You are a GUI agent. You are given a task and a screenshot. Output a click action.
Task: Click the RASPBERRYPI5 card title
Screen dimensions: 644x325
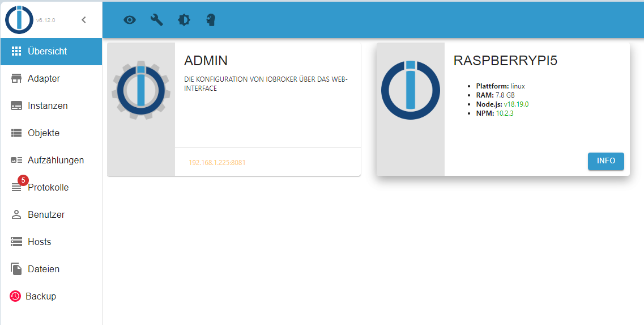[x=506, y=61]
